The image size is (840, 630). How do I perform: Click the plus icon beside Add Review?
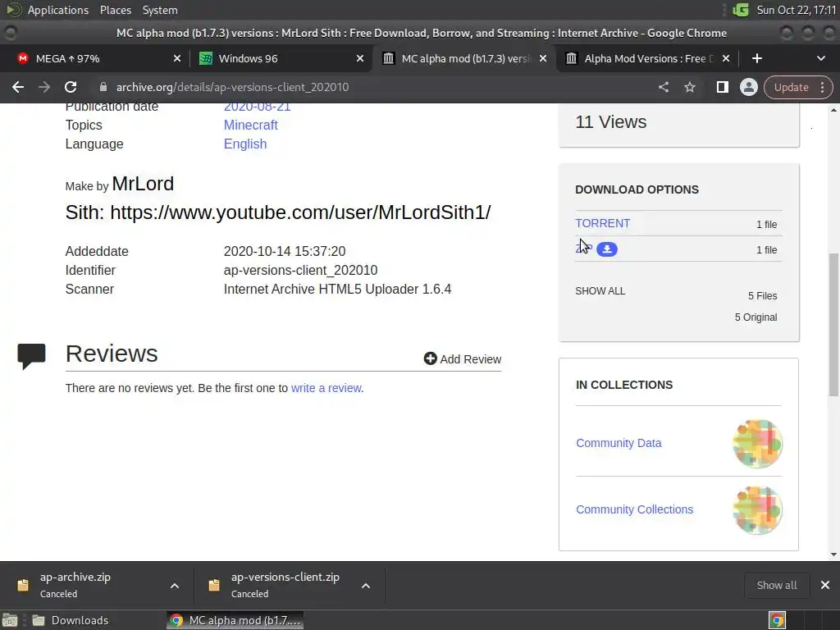(x=430, y=358)
